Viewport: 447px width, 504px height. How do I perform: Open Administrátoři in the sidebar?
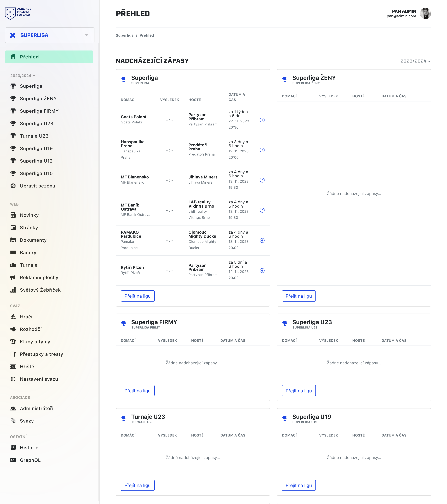click(x=36, y=408)
